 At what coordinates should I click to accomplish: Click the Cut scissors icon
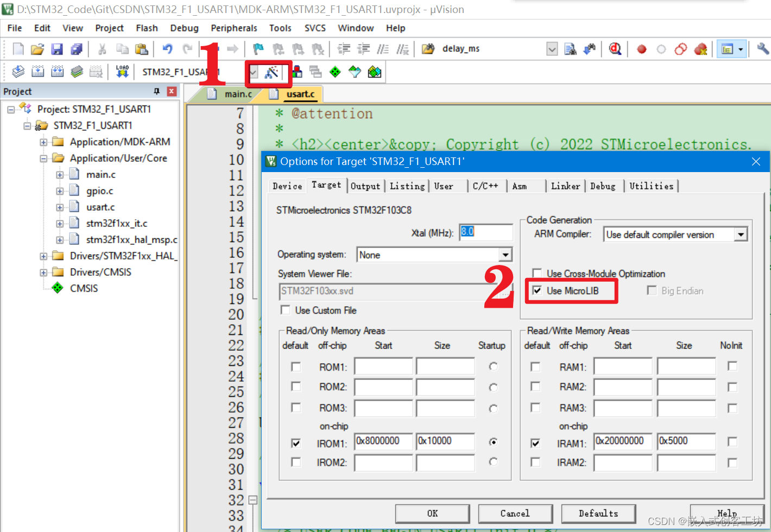point(102,49)
